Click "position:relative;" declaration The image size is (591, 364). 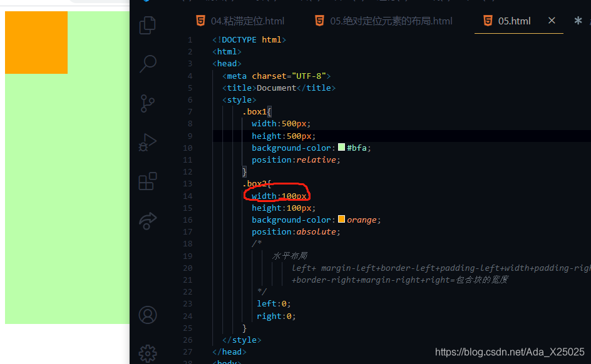(296, 160)
